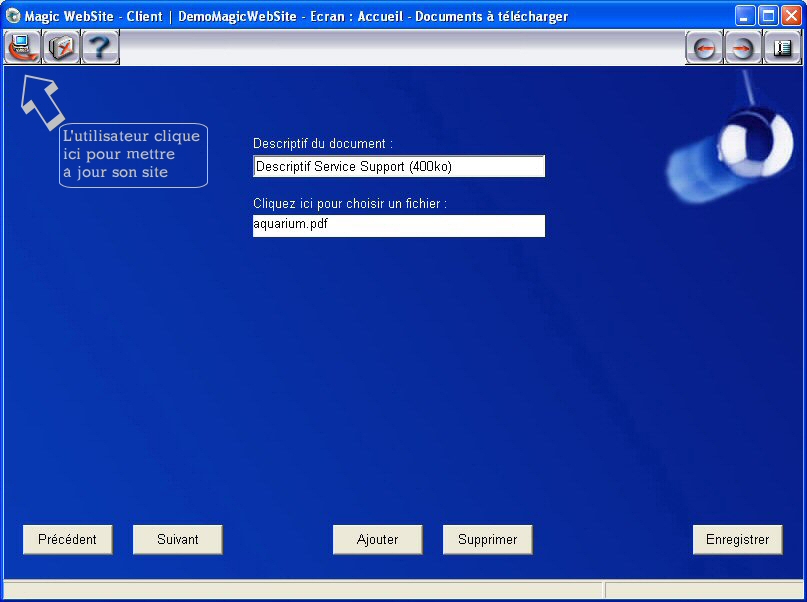
Task: Go forward using the right red arrow icon
Action: (743, 48)
